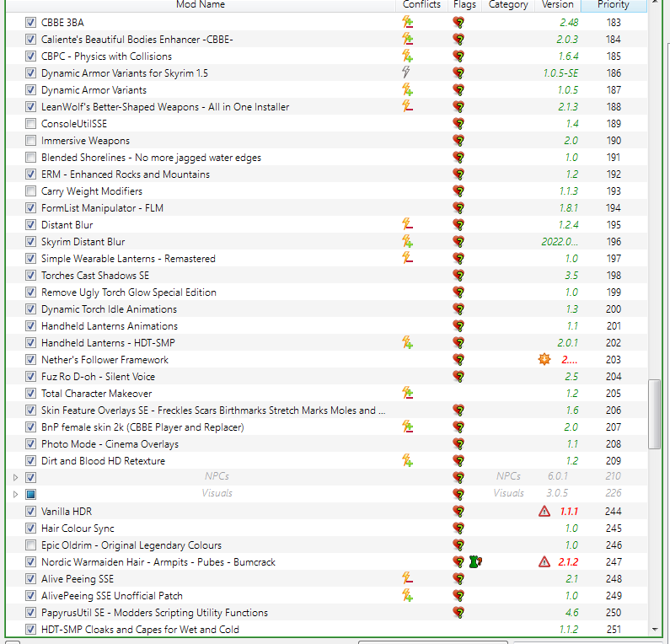Uncheck the NPCs separator checkbox

tap(30, 477)
